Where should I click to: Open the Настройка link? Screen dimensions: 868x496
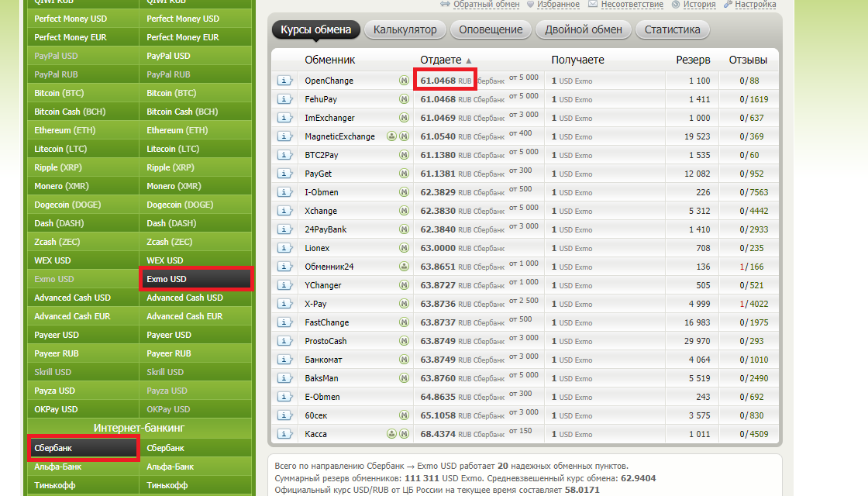(755, 5)
